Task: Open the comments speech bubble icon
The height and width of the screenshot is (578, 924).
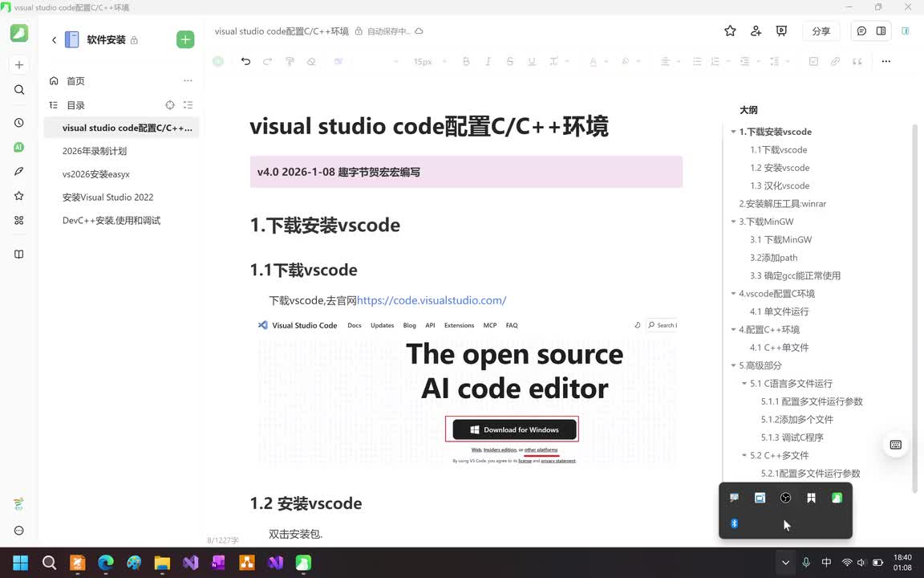Action: [861, 31]
